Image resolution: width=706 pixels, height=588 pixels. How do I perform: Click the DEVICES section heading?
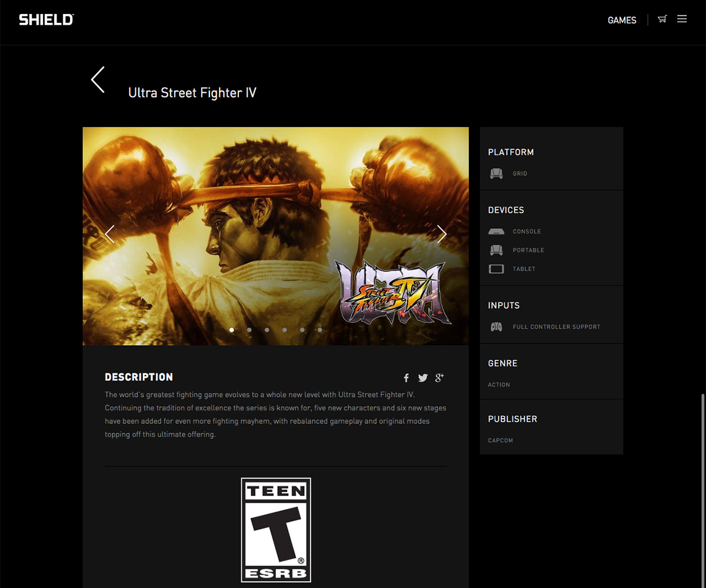pos(506,211)
